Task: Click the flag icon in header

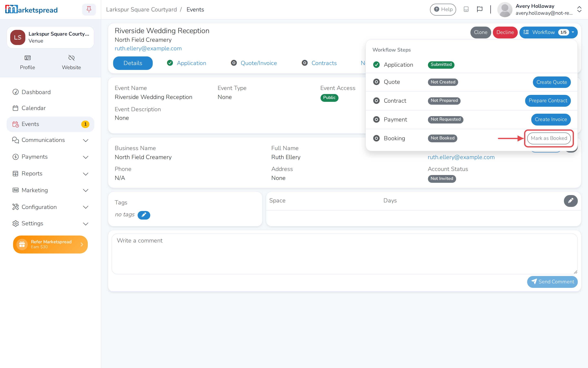Action: 479,9
